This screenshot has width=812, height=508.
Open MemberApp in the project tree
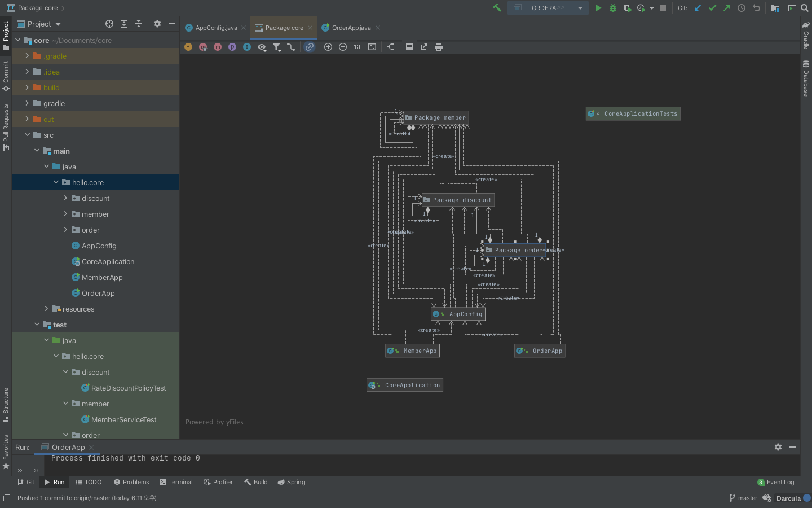click(x=101, y=277)
